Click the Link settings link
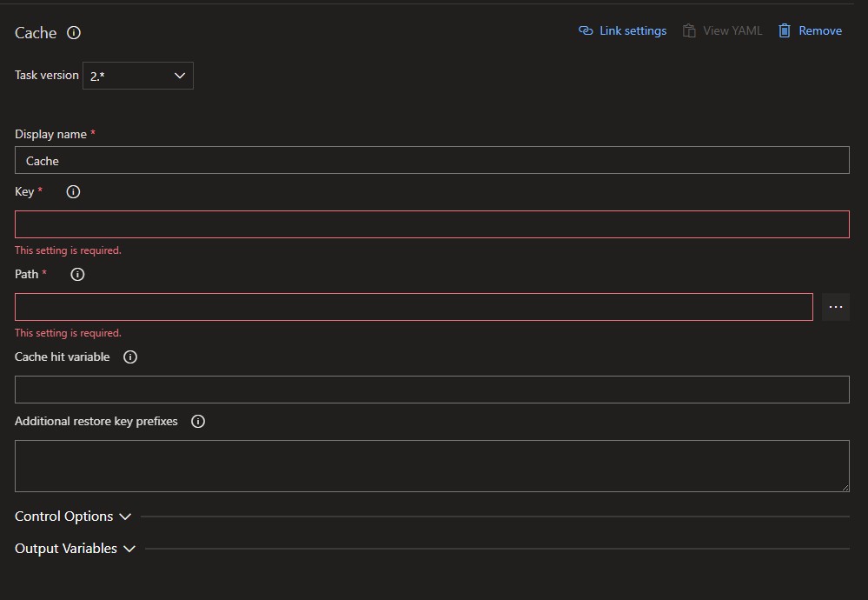868x600 pixels. 633,30
